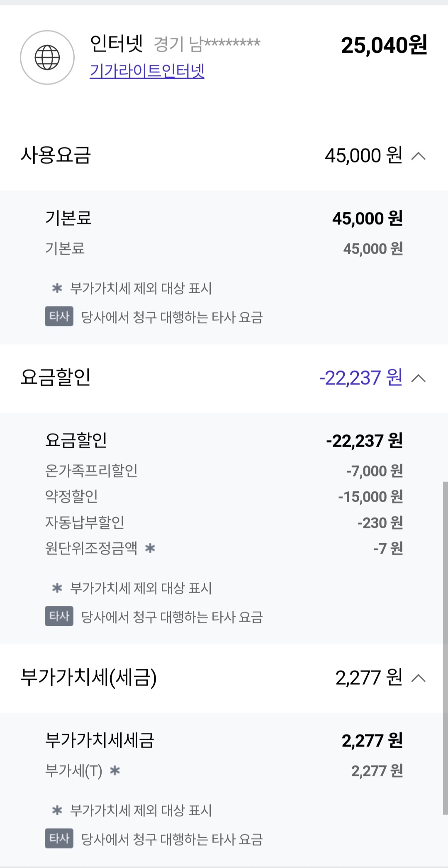Tap the 타사 badge in the 요금할인 details
The height and width of the screenshot is (868, 448).
pos(59,616)
